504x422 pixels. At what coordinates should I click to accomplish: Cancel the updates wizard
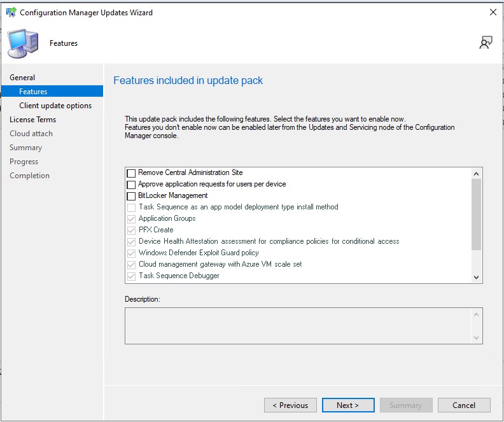coord(464,405)
